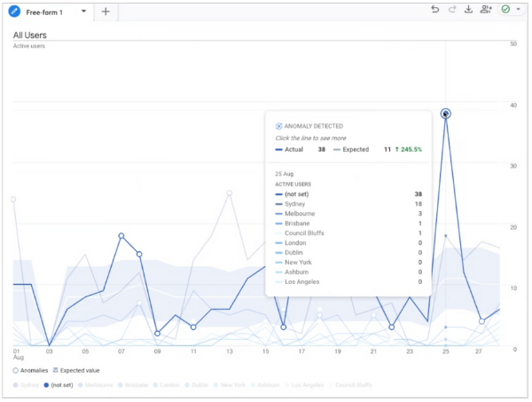The height and width of the screenshot is (402, 532).
Task: Click the anomaly marker on 08 Aug
Action: point(139,254)
